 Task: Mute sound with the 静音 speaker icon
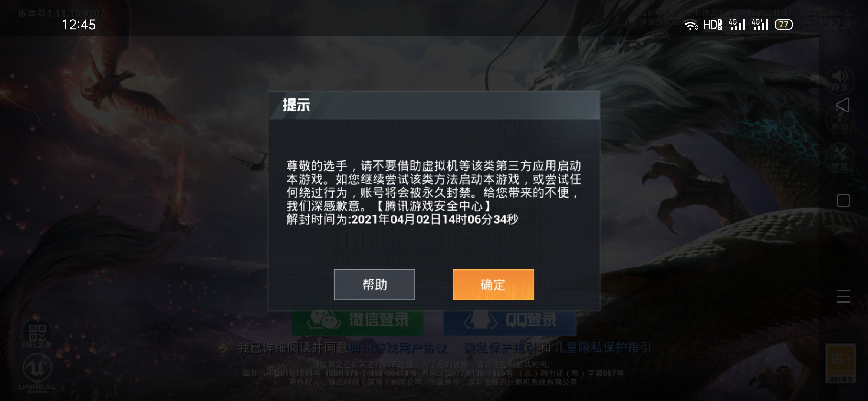coord(840,80)
